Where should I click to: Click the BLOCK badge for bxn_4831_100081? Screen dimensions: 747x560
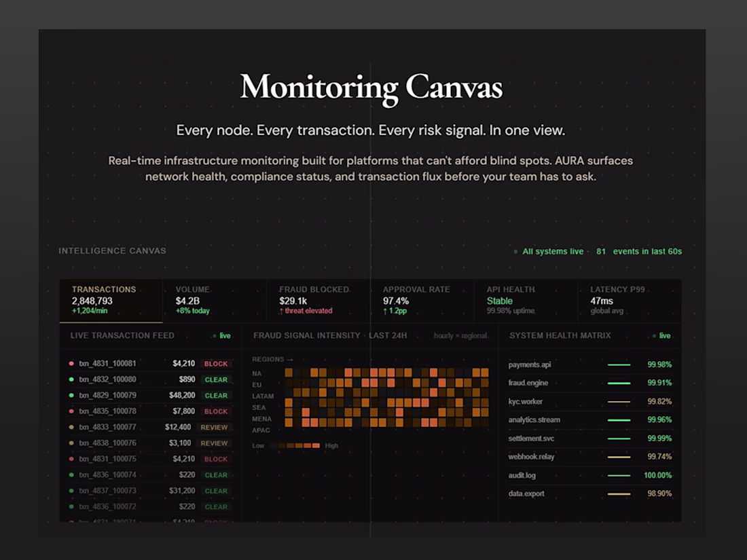216,364
